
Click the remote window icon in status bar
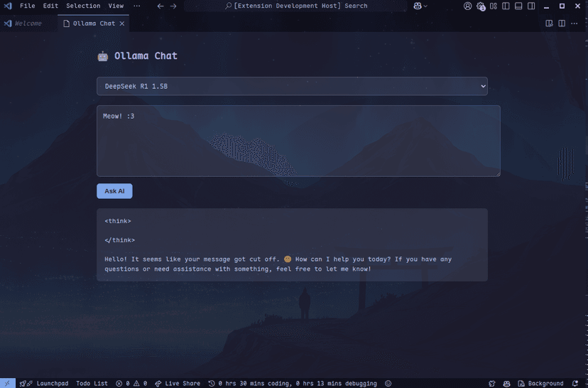pyautogui.click(x=7, y=383)
